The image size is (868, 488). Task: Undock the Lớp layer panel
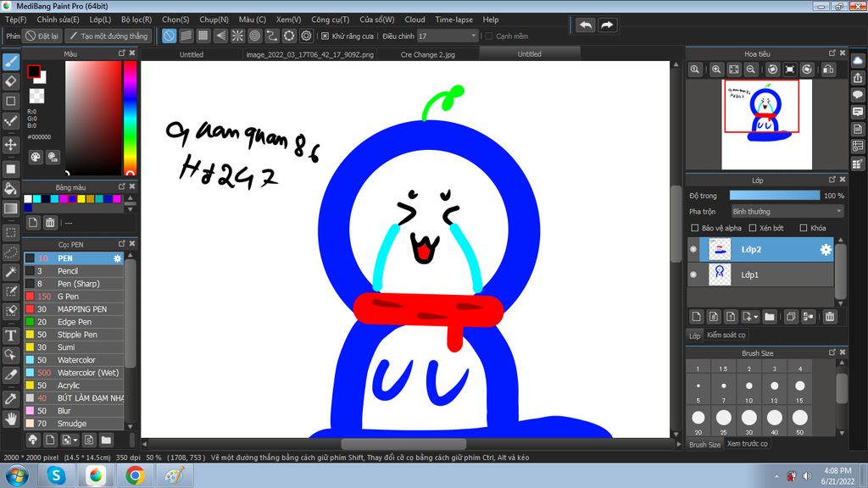[x=832, y=180]
